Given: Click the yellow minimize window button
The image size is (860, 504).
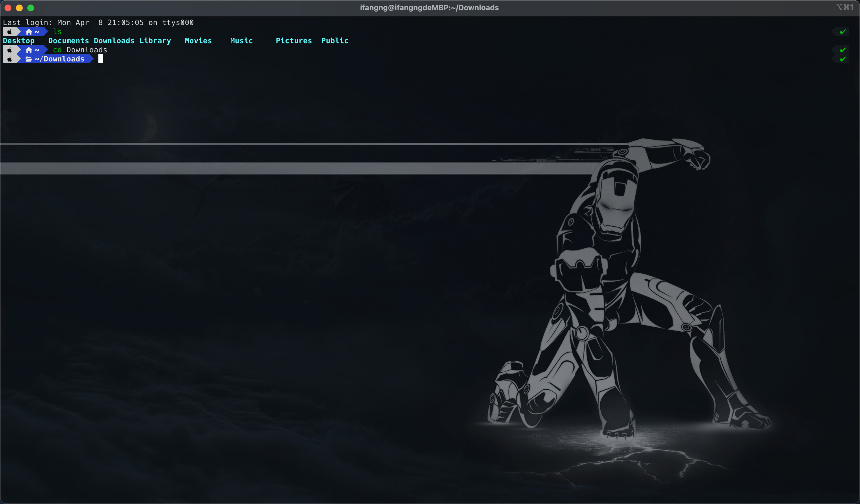Looking at the screenshot, I should (x=19, y=8).
